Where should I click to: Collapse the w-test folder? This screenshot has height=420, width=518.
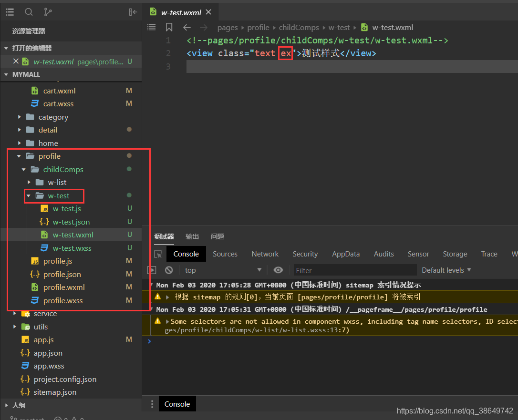pos(29,196)
